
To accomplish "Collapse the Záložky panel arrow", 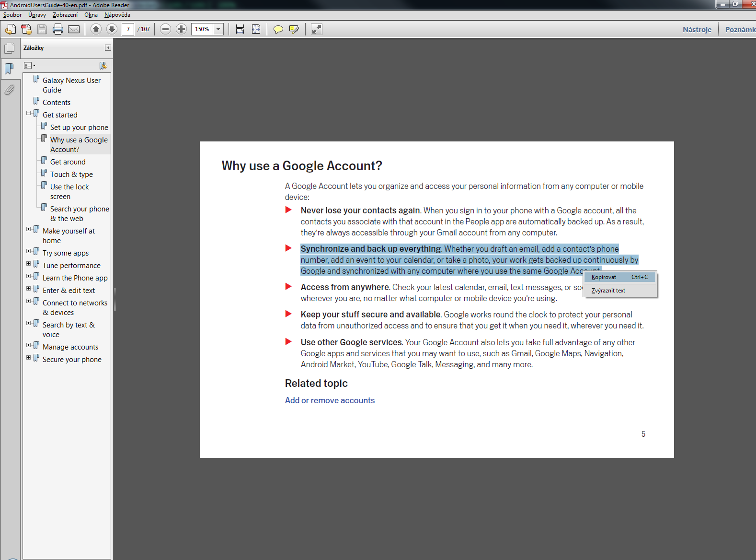I will [108, 47].
